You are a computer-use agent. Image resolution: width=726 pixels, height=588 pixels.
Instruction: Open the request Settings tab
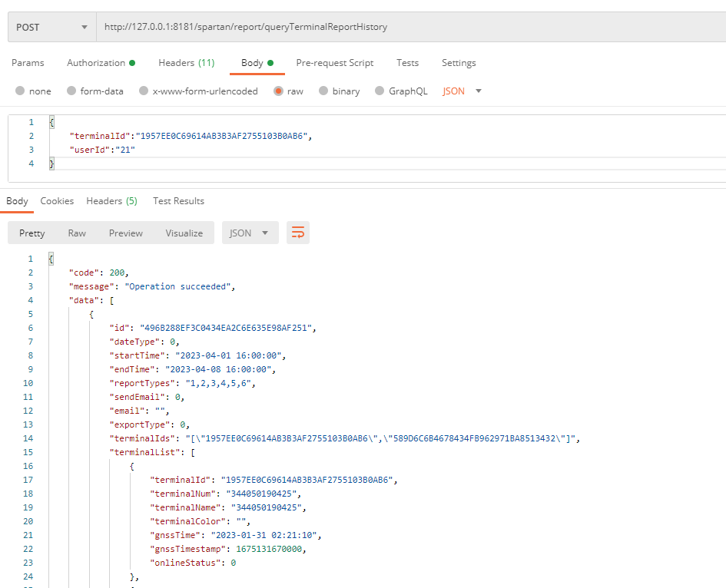pos(459,63)
